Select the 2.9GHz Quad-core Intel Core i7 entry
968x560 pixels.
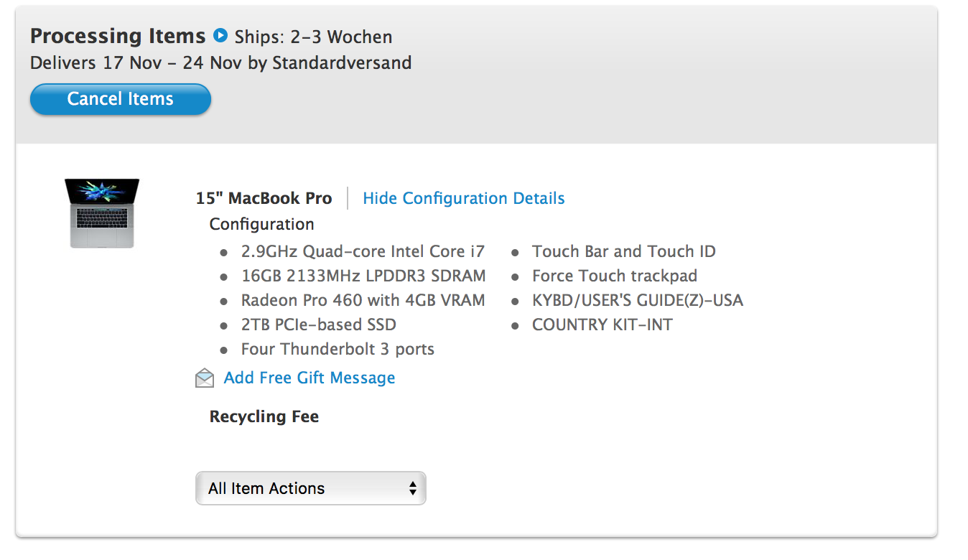363,251
